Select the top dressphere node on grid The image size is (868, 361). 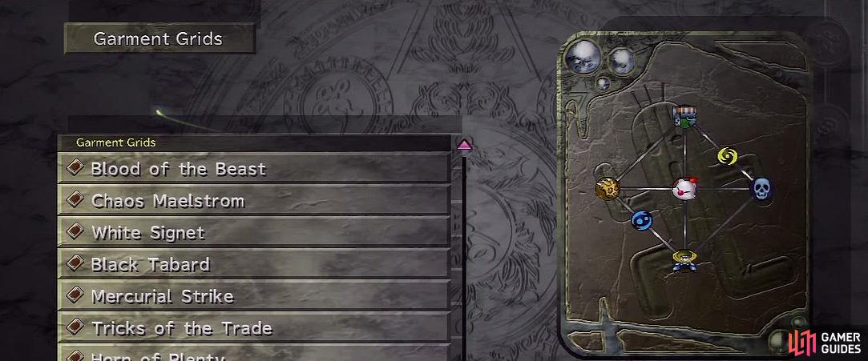click(684, 117)
